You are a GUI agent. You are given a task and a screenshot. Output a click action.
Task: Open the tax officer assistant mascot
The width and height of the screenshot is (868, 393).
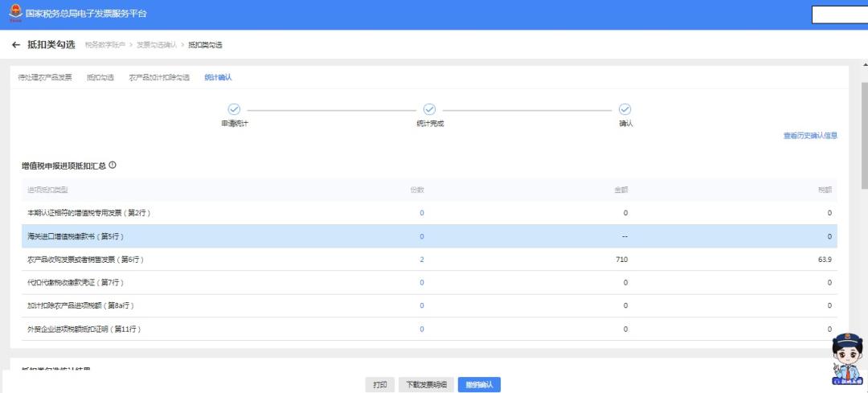click(x=848, y=360)
